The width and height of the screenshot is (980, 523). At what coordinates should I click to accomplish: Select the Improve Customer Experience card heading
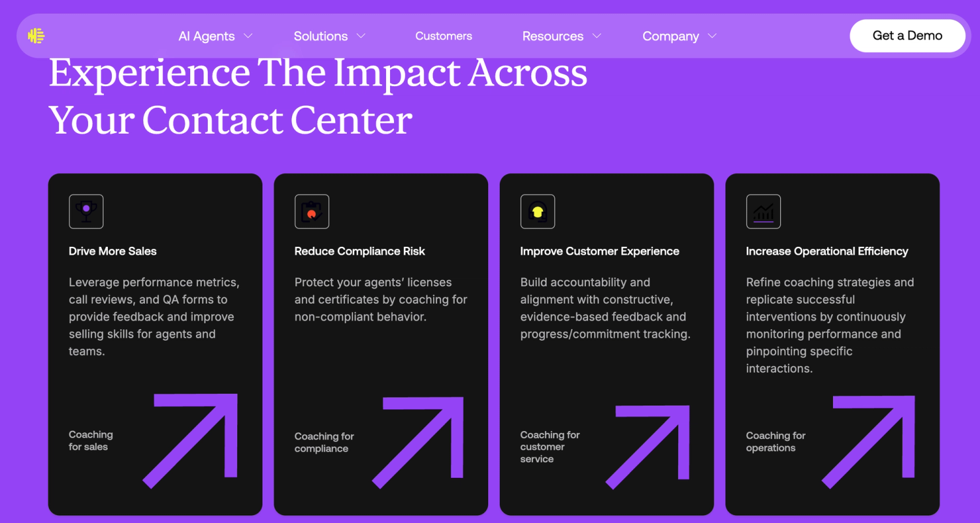pos(600,251)
